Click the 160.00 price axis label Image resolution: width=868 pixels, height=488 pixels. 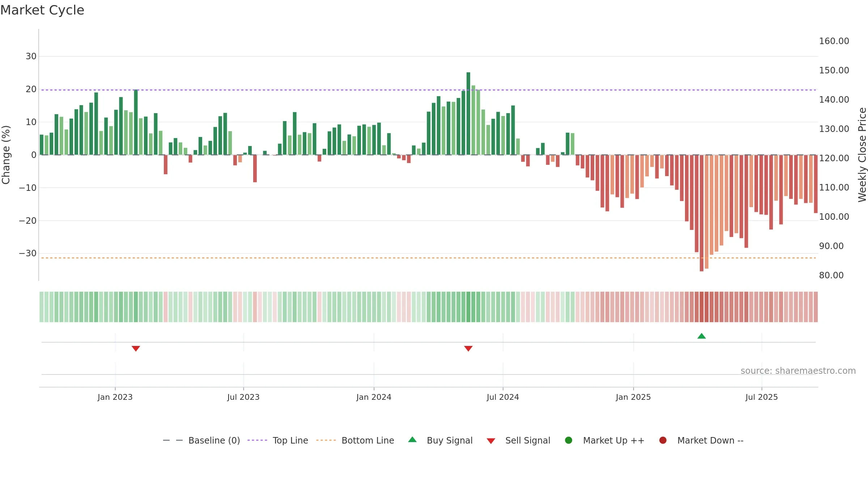pos(834,41)
